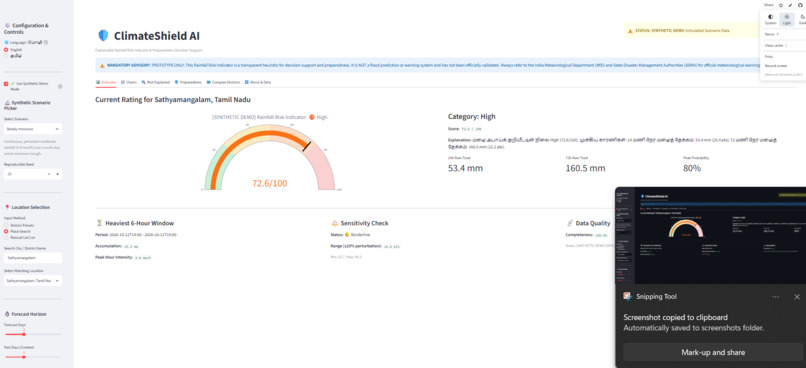Choose Place Search input method
The height and width of the screenshot is (368, 806).
[6, 231]
